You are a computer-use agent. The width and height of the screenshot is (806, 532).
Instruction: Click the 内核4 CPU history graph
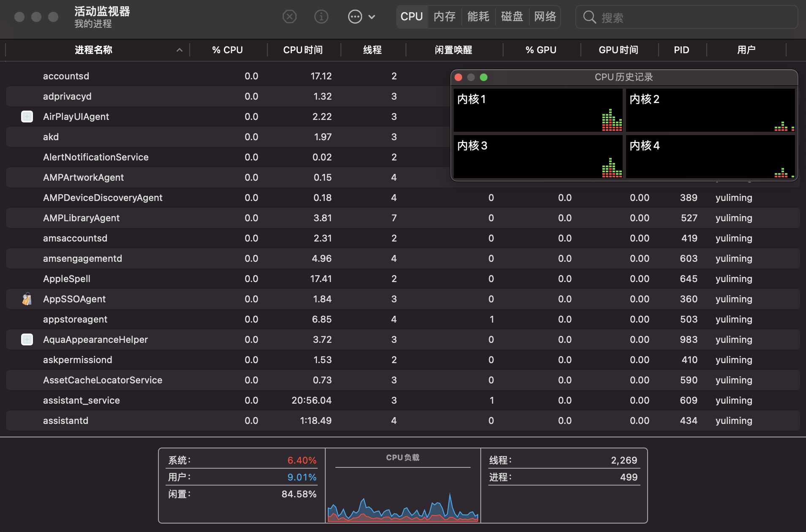(711, 157)
